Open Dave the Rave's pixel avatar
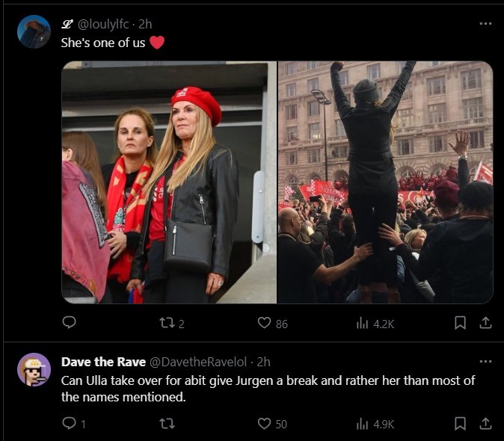Viewport: 504px width, 441px height. pyautogui.click(x=34, y=369)
